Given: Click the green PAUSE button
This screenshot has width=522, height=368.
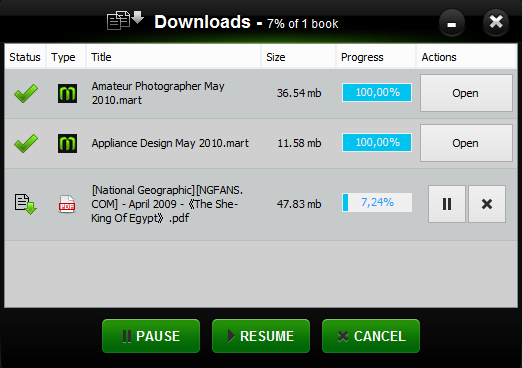Looking at the screenshot, I should coord(151,336).
